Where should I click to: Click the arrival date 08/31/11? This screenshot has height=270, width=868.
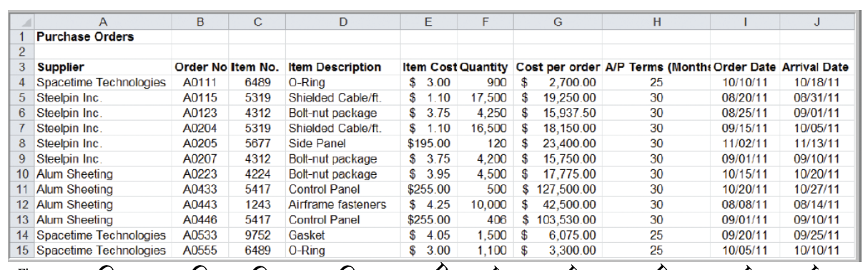pyautogui.click(x=815, y=97)
